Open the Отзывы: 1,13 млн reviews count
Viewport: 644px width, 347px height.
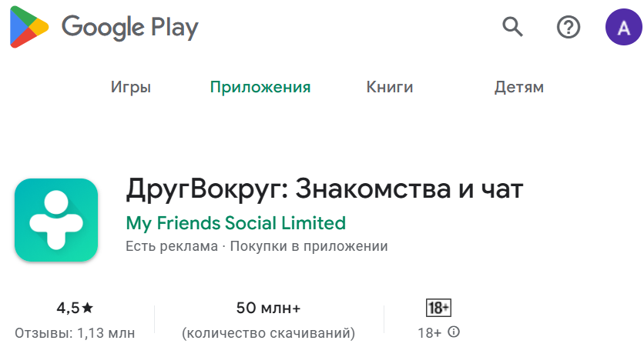(x=75, y=333)
